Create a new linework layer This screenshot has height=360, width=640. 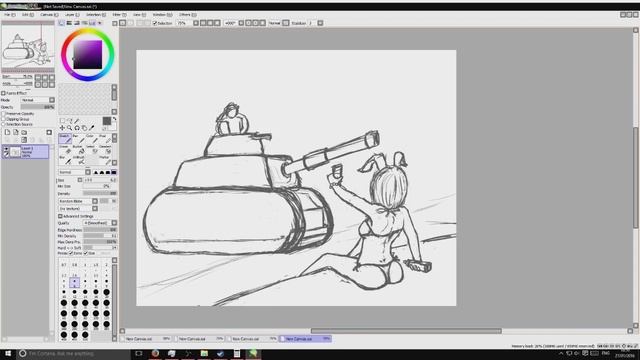[x=16, y=132]
